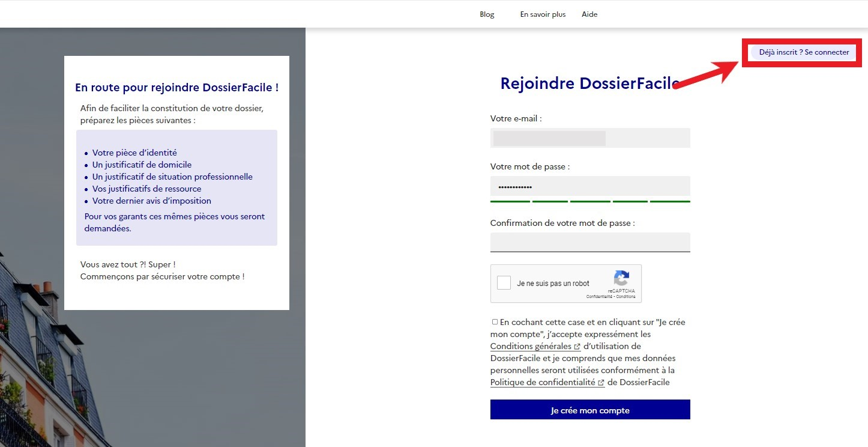Screen dimensions: 868x447
Task: Click the text Commençons par sécuriser votre compte
Action: [x=162, y=276]
